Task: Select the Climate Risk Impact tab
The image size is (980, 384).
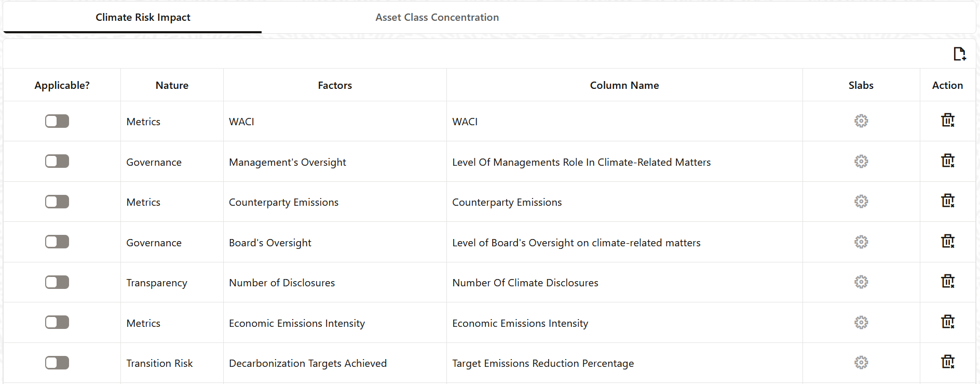Action: tap(142, 17)
